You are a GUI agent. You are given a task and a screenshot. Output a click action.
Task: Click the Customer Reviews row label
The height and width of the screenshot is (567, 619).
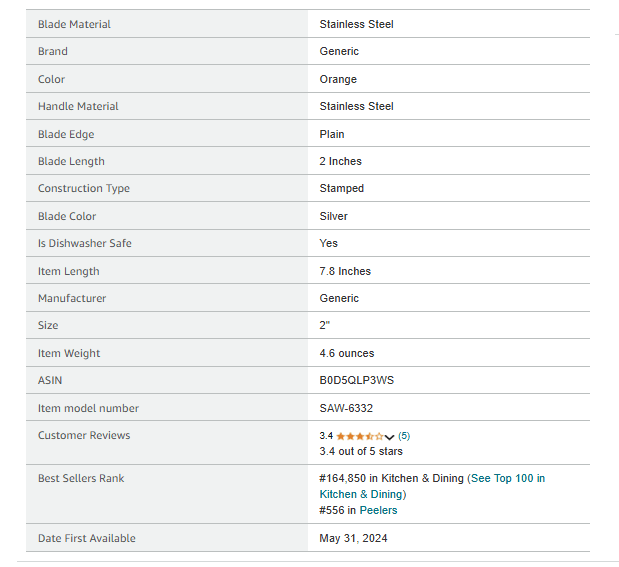[x=84, y=435]
